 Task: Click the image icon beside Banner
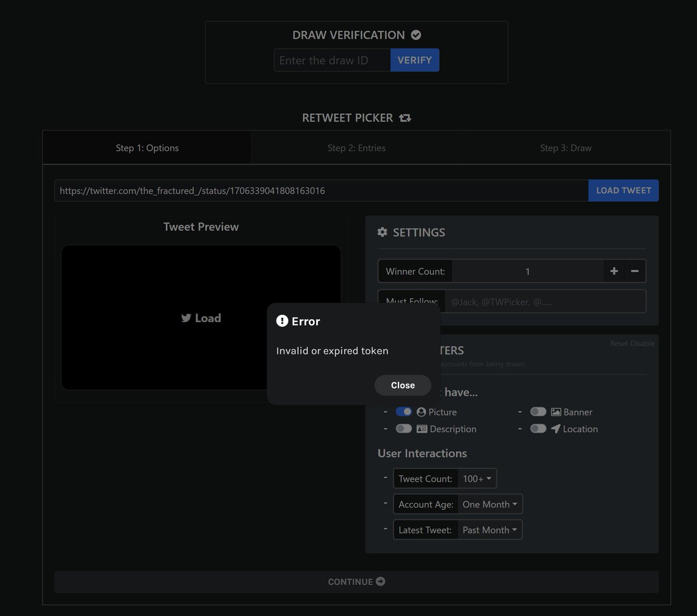click(556, 412)
